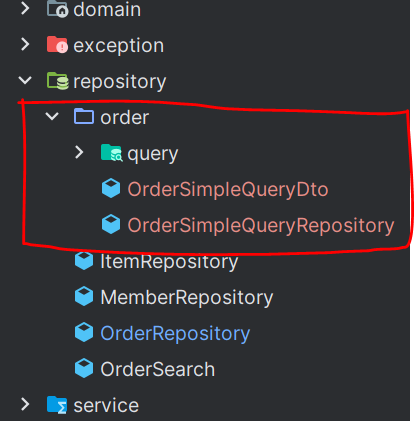Image resolution: width=414 pixels, height=421 pixels.
Task: Click the OrderSimpleQueryRepository class icon
Action: (111, 224)
